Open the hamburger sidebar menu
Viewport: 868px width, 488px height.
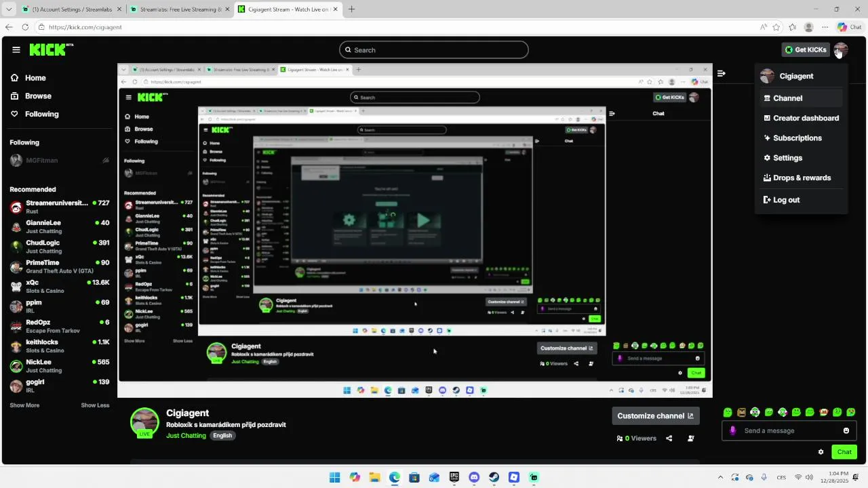[x=16, y=49]
